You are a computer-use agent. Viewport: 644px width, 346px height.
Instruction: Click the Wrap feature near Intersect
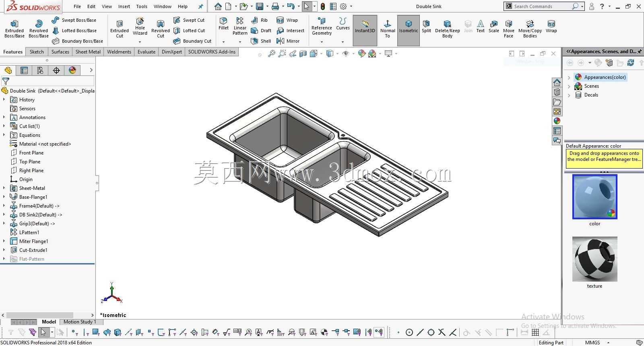click(x=287, y=20)
